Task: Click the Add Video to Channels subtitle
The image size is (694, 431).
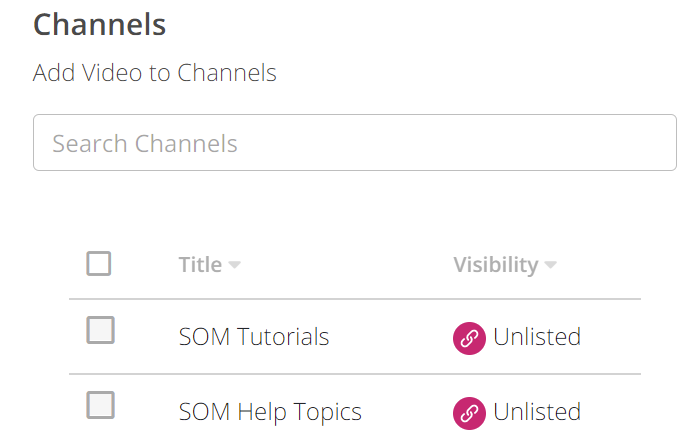Action: coord(155,73)
